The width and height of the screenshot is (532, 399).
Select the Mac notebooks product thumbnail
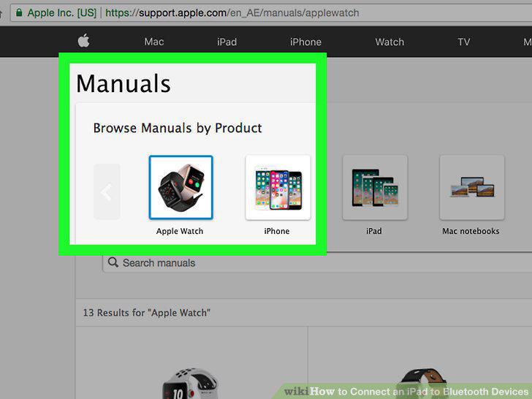tap(472, 187)
